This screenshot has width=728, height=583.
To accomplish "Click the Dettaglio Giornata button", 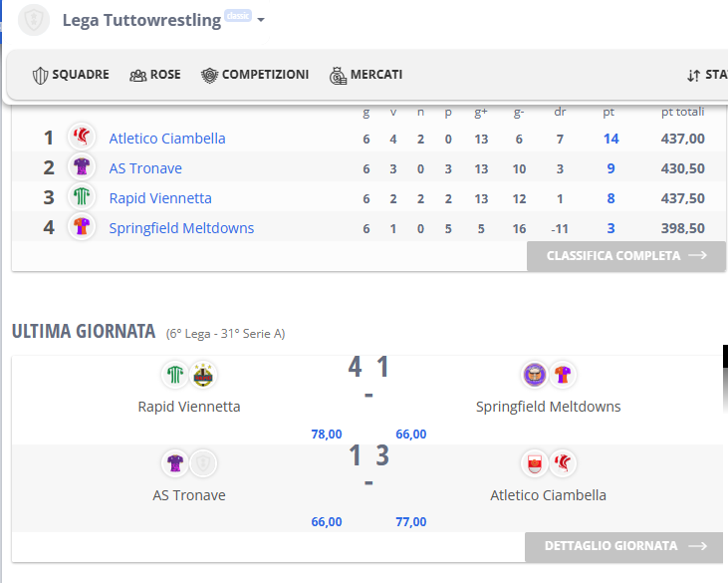I will pyautogui.click(x=624, y=546).
